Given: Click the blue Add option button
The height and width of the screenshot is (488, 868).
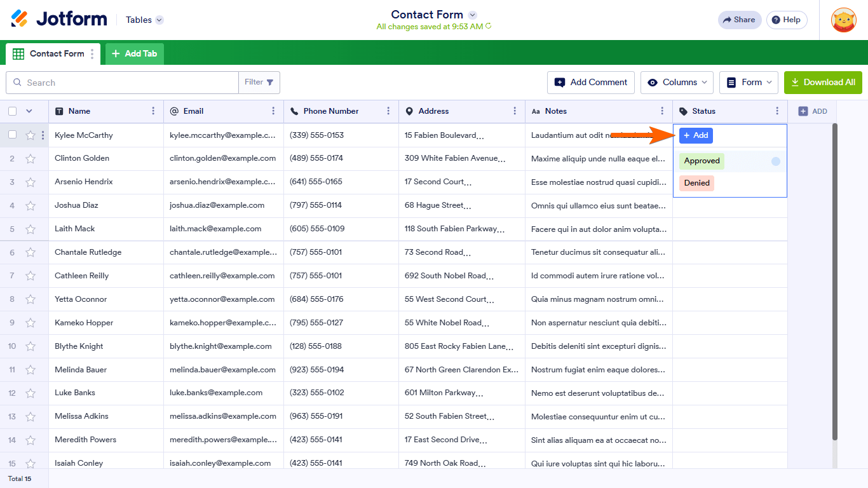Looking at the screenshot, I should pos(696,135).
